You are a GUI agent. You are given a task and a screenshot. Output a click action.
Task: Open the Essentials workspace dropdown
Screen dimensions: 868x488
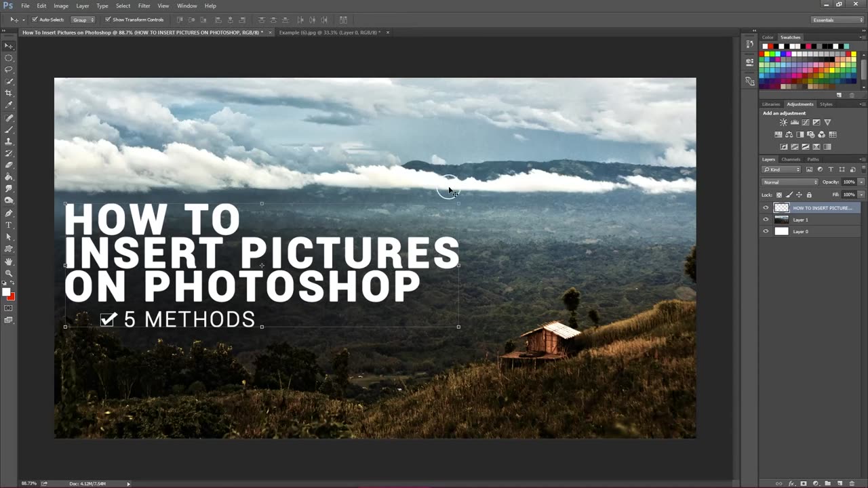point(838,20)
